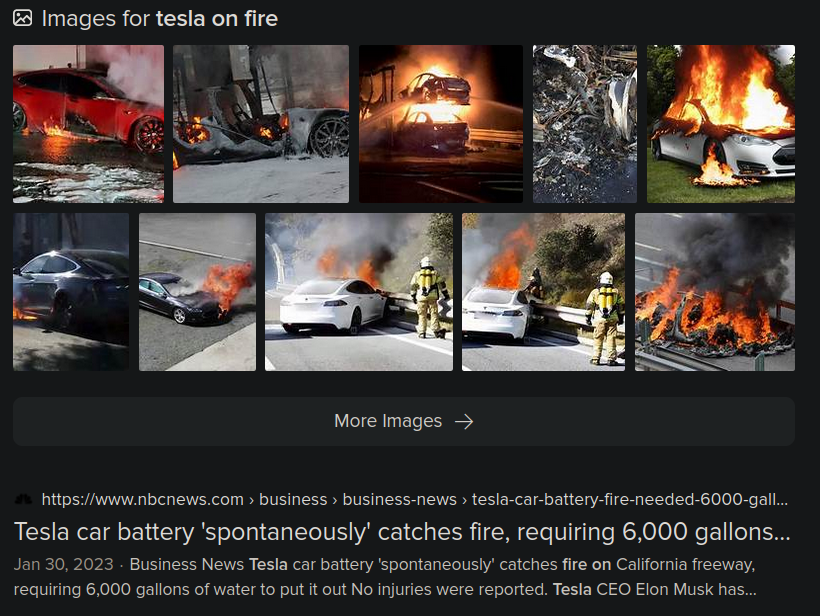Click the snippet text about 6,000 gallons of water
Image resolution: width=820 pixels, height=616 pixels.
tap(385, 577)
